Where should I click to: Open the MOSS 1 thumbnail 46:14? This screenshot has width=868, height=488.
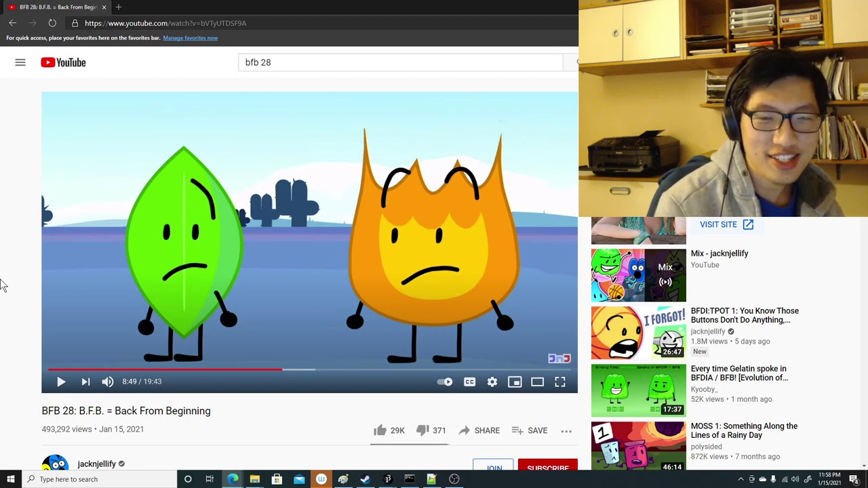point(638,446)
